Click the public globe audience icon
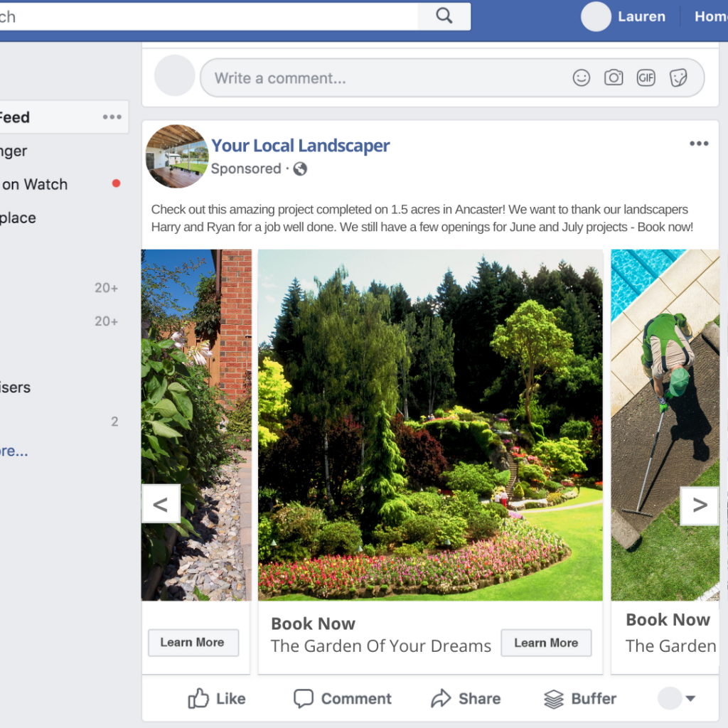Viewport: 728px width, 728px height. pyautogui.click(x=300, y=168)
